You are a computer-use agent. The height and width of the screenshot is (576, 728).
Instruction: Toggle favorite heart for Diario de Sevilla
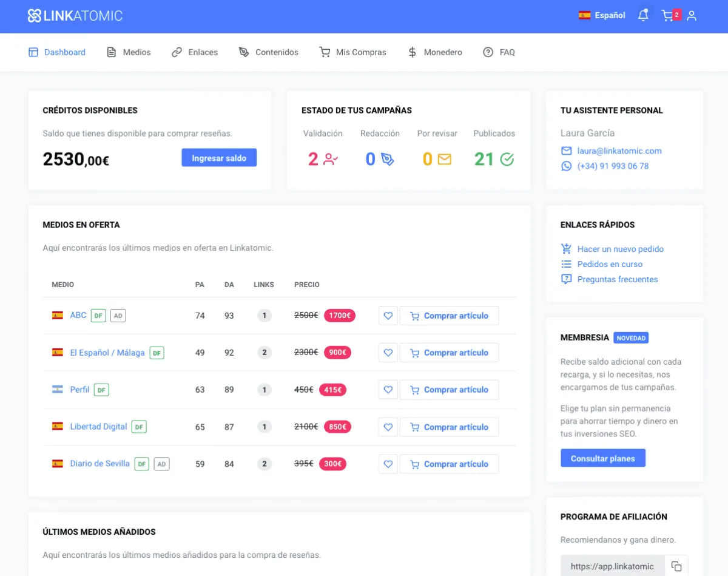pos(388,464)
